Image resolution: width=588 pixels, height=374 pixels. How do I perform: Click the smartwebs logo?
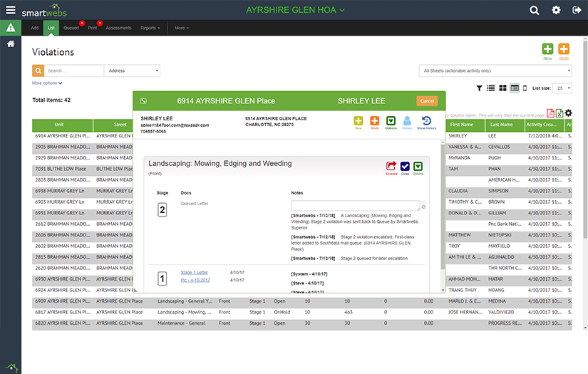(x=44, y=11)
